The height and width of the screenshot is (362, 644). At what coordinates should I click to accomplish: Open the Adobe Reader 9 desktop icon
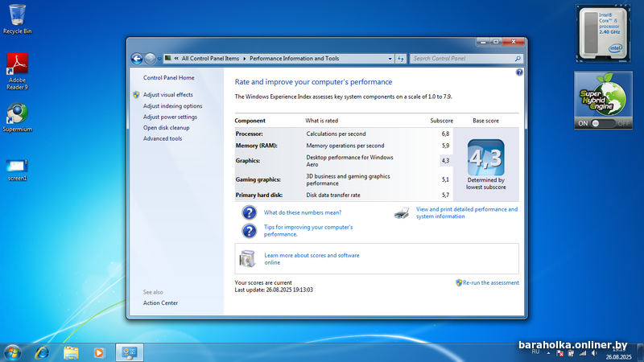click(x=17, y=71)
